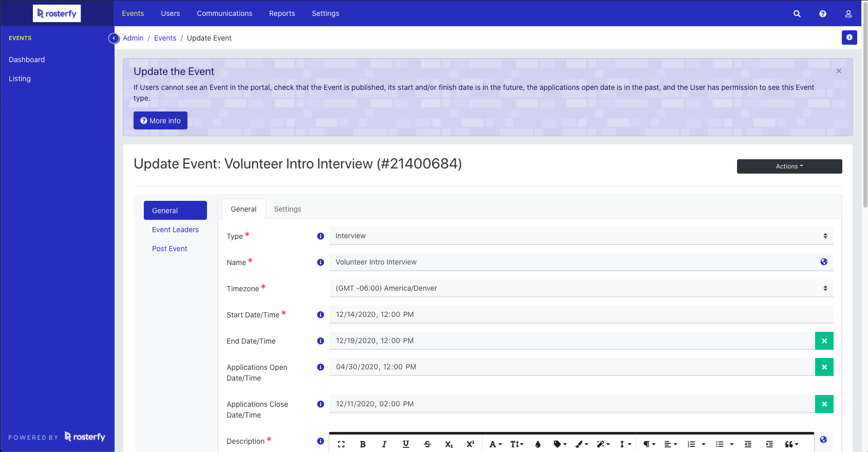Screen dimensions: 868x452
Task: Increase indent in the editor
Action: [x=769, y=444]
